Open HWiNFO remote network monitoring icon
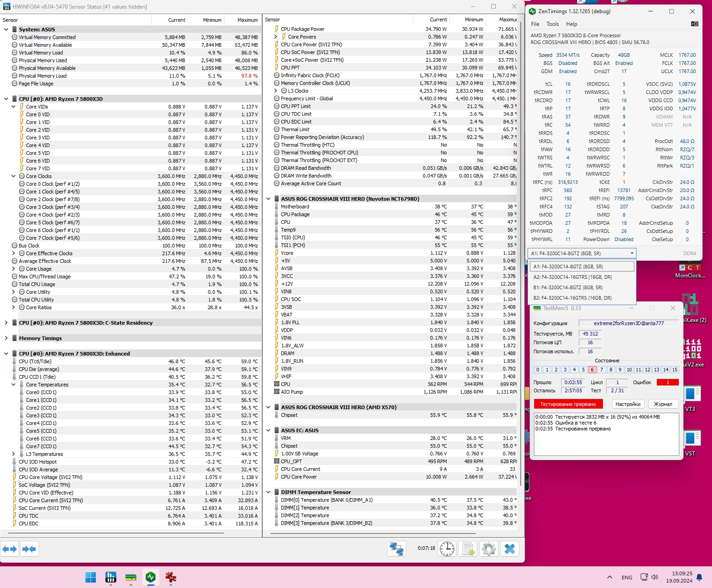The image size is (712, 588). pyautogui.click(x=396, y=549)
